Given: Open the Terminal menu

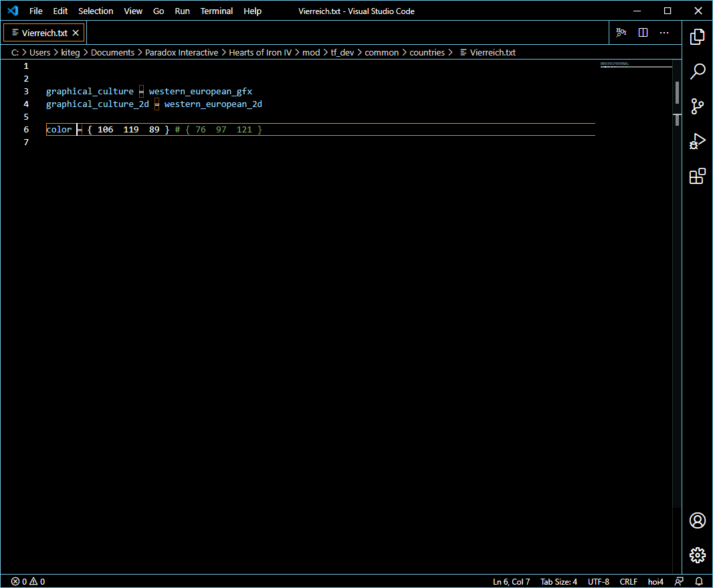Looking at the screenshot, I should [x=217, y=11].
